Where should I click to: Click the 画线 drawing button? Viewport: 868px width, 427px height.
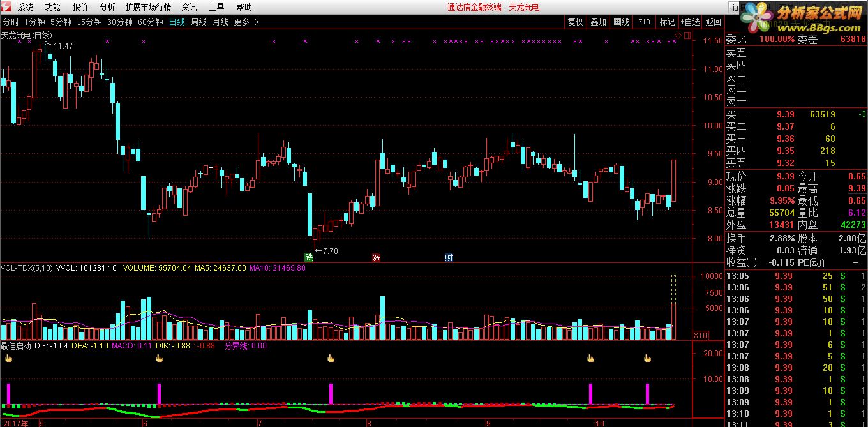click(621, 22)
